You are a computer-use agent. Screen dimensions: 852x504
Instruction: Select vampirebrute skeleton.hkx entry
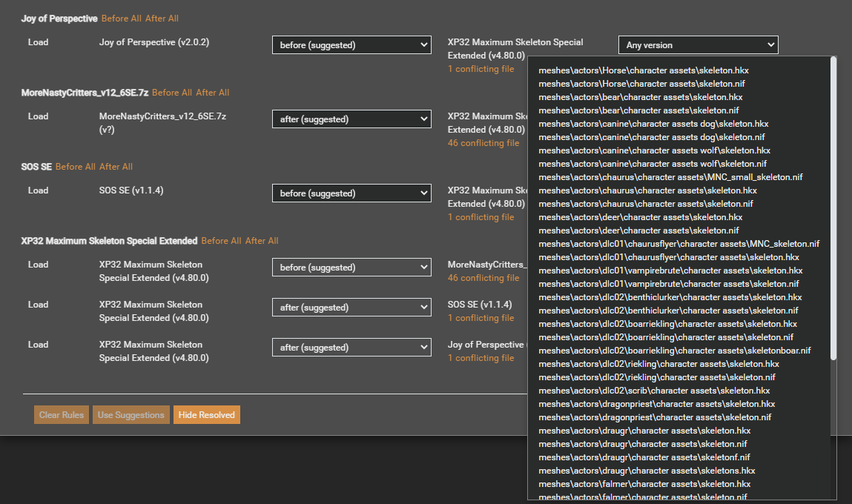(x=670, y=271)
